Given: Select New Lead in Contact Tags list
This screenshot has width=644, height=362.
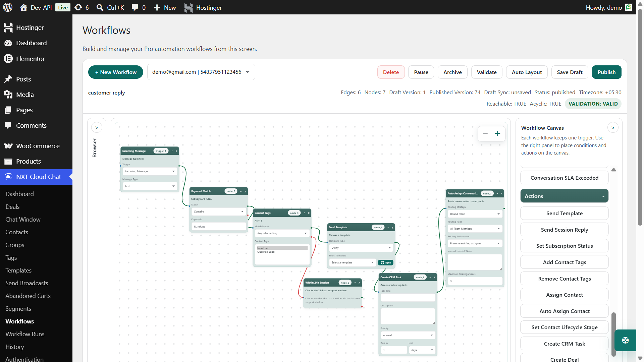Looking at the screenshot, I should [282, 248].
